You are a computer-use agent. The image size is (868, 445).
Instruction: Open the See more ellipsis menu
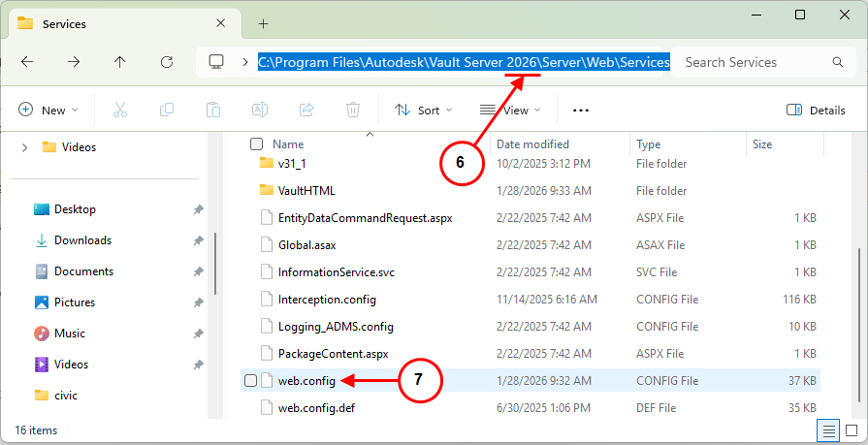[581, 111]
